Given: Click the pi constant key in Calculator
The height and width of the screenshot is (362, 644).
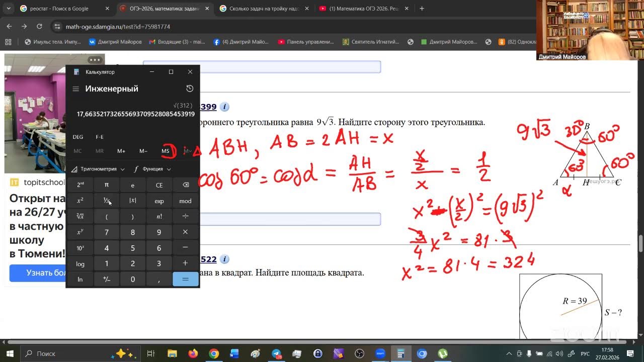Looking at the screenshot, I should coord(107,185).
